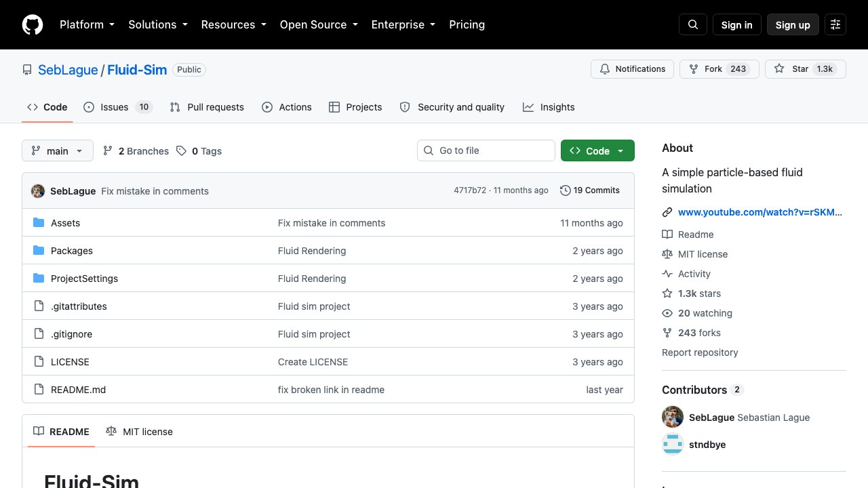The height and width of the screenshot is (488, 868).
Task: Open the Assets folder
Action: [x=65, y=223]
